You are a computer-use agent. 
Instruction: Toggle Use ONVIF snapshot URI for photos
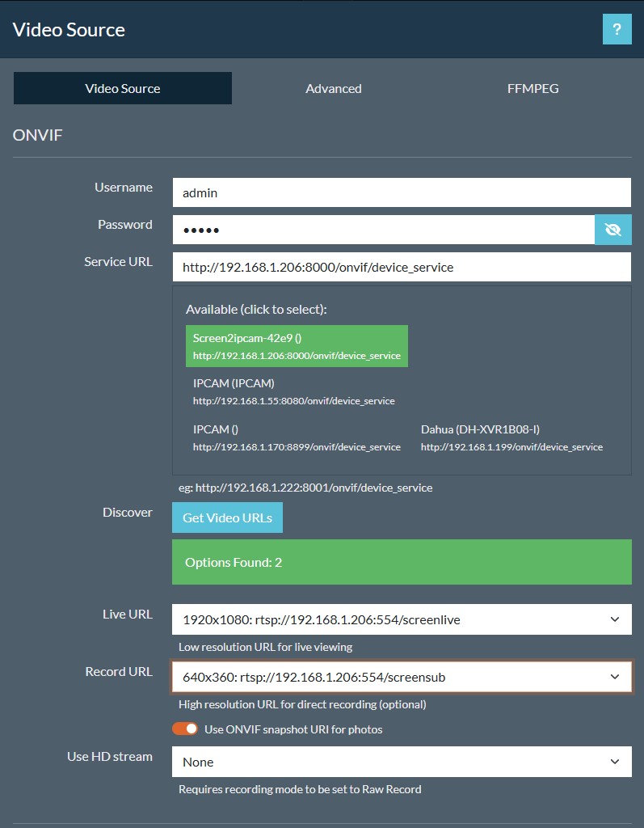pyautogui.click(x=185, y=729)
